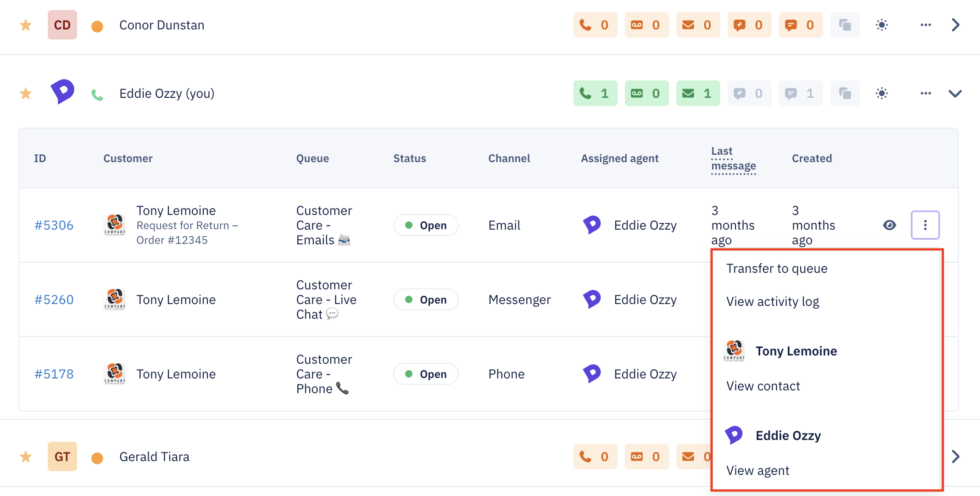This screenshot has width=980, height=496.
Task: Preview interaction #5306 with eye icon
Action: 889,225
